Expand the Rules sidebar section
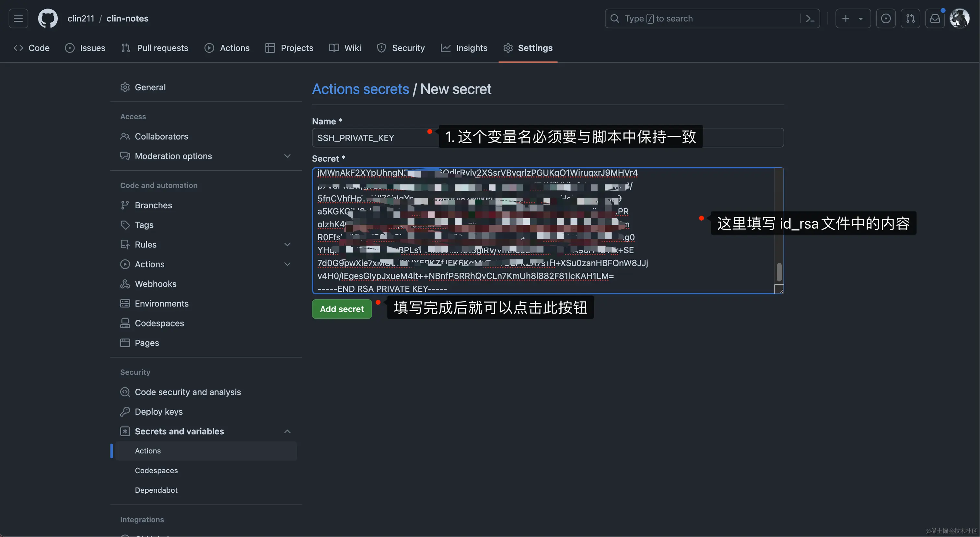Image resolution: width=980 pixels, height=537 pixels. coord(287,245)
